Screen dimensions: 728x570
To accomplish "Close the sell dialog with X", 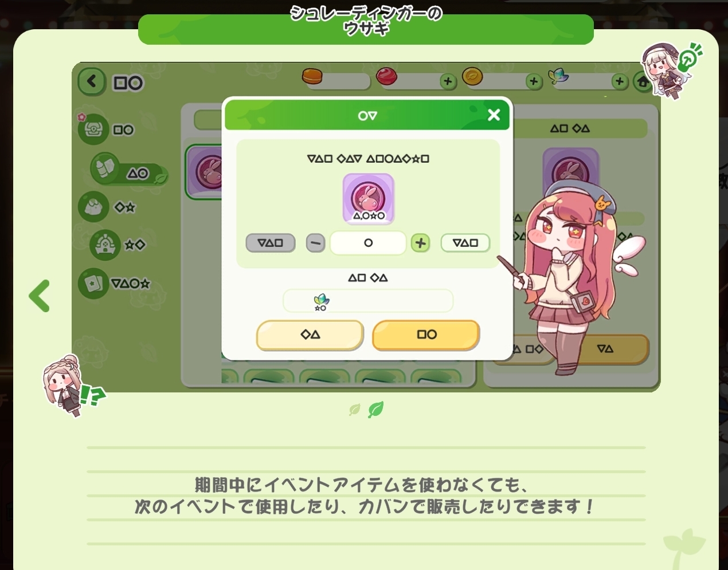I will (494, 115).
